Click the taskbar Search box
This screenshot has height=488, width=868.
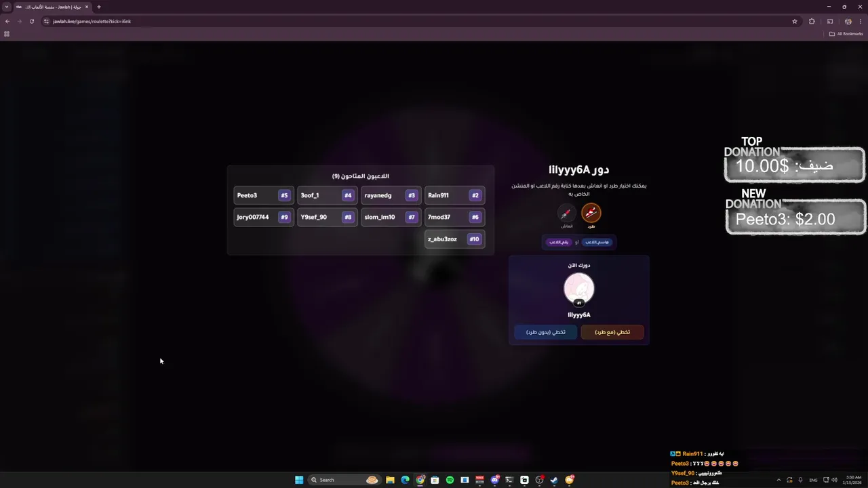344,480
